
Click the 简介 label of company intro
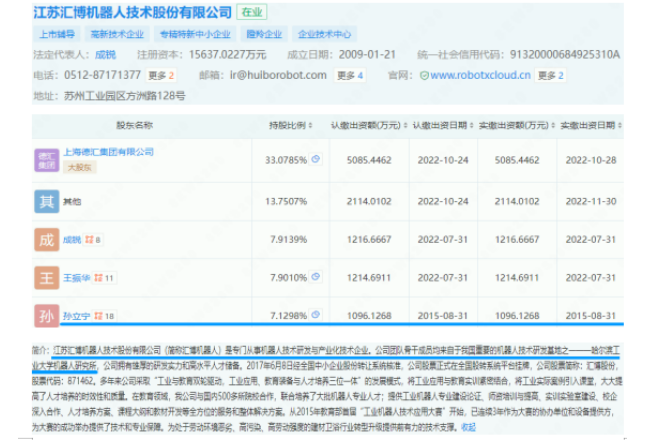point(41,351)
